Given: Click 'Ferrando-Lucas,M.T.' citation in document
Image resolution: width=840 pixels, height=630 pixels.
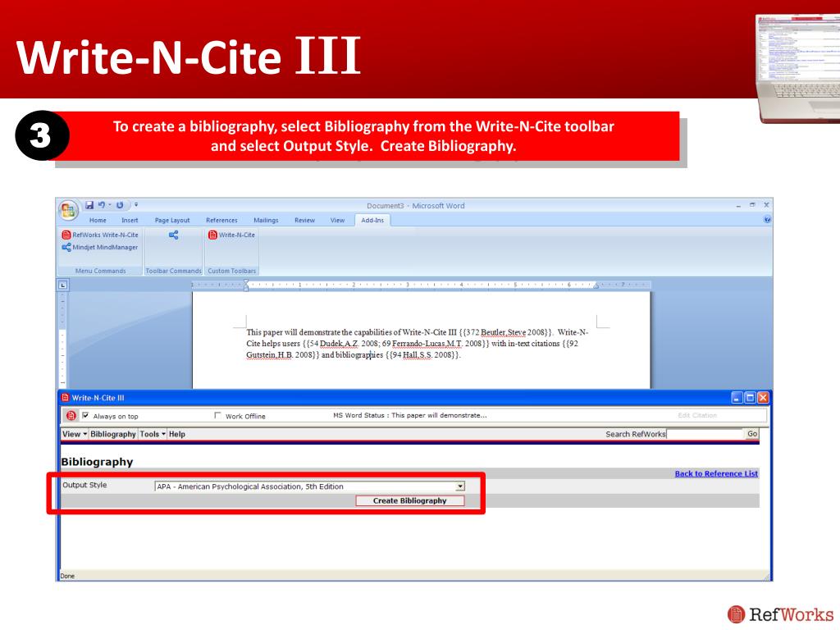Looking at the screenshot, I should 427,344.
